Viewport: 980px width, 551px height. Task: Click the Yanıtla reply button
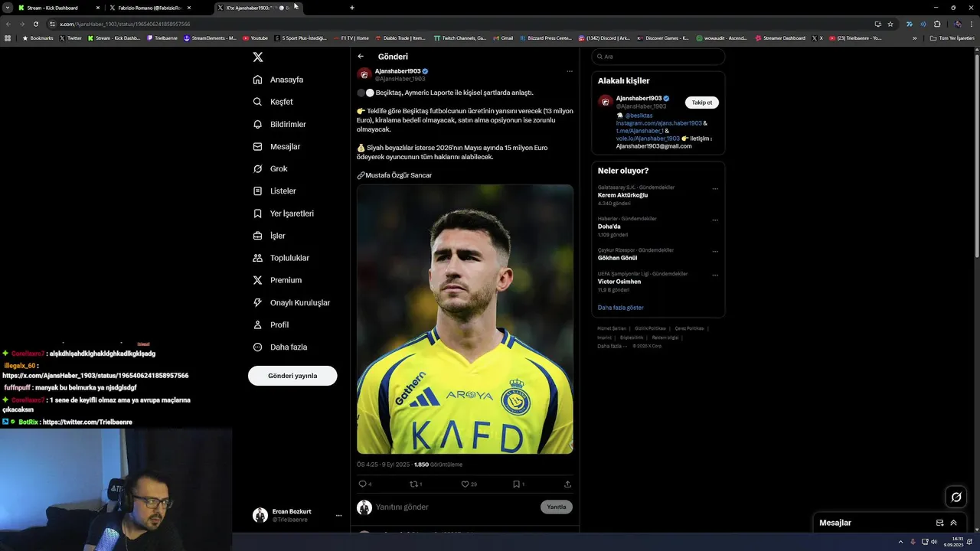tap(557, 507)
